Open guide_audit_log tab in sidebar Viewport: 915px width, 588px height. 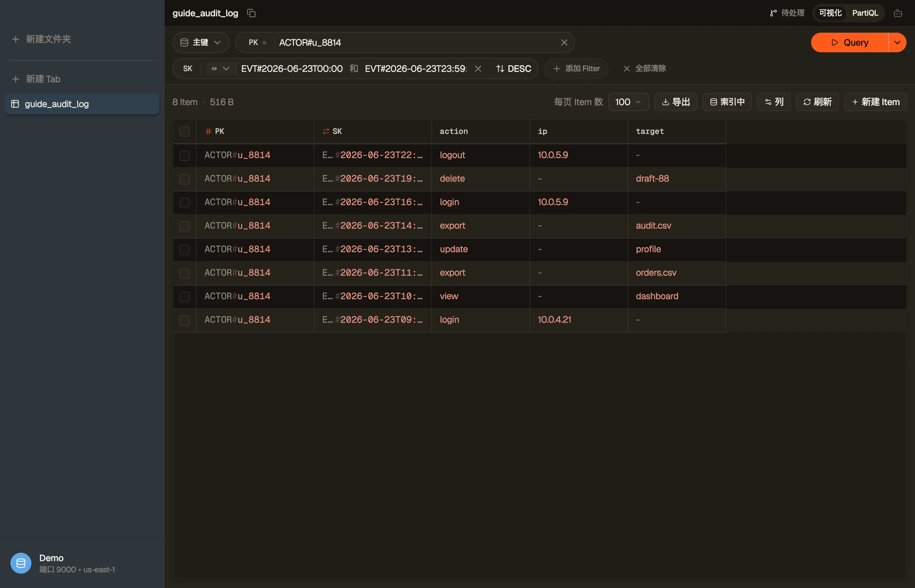click(82, 104)
